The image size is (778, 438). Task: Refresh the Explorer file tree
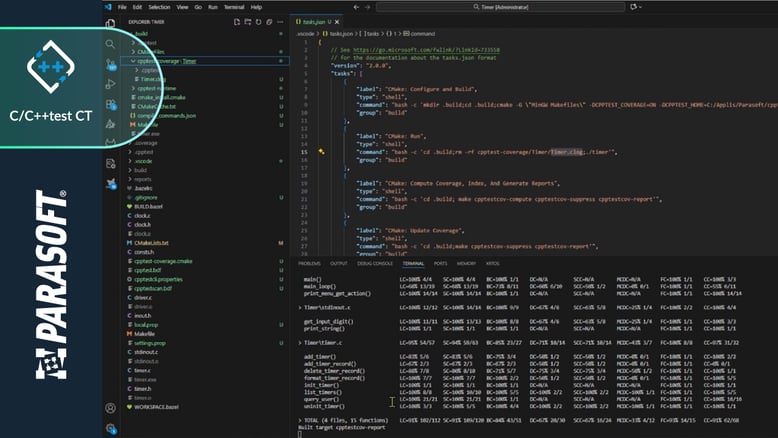(x=259, y=22)
